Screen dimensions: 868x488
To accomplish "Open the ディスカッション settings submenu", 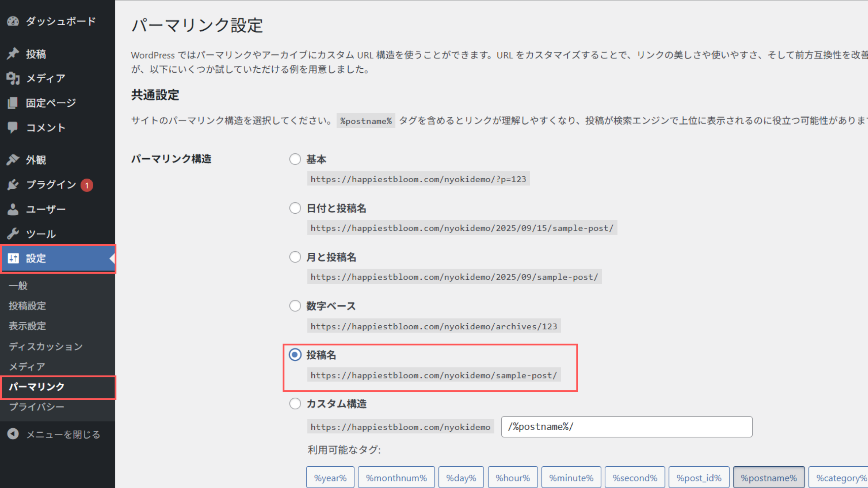I will 46,346.
